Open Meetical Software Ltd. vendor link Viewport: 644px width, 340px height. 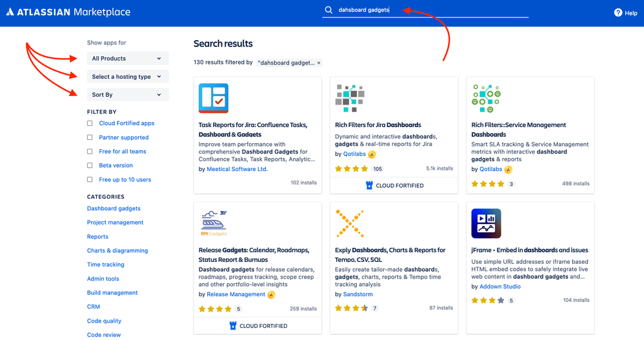click(237, 169)
